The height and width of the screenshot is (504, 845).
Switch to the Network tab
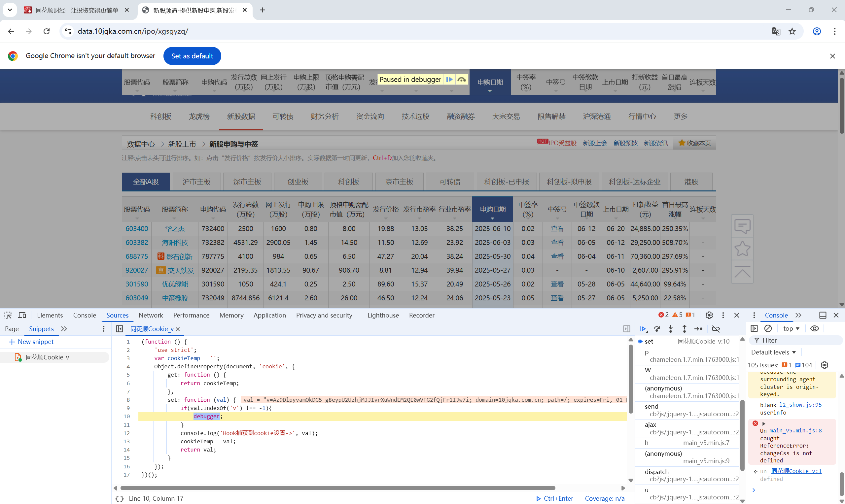coord(151,315)
